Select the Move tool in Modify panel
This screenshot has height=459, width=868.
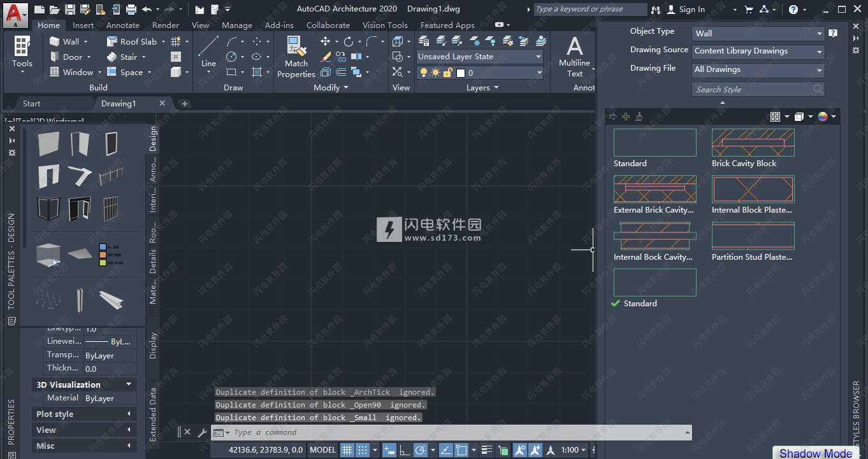326,41
